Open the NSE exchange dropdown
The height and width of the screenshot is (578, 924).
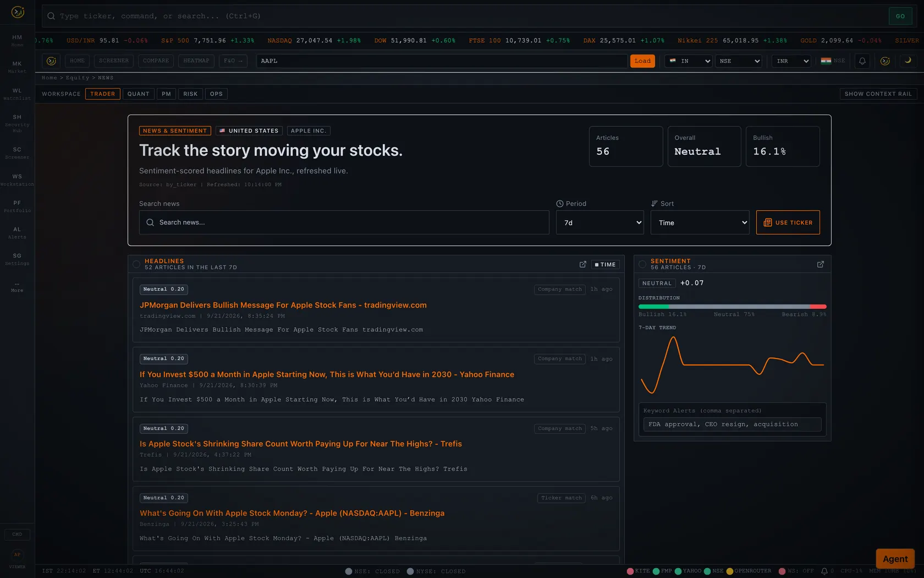[740, 61]
